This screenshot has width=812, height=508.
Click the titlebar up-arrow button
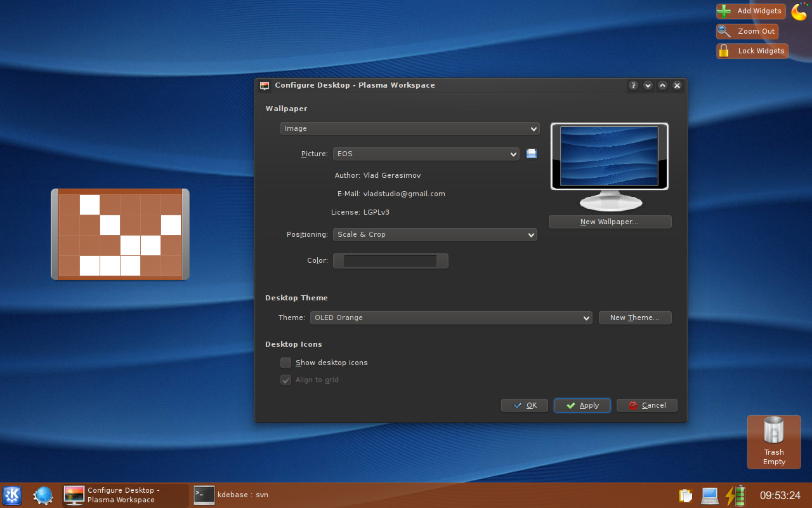(662, 85)
